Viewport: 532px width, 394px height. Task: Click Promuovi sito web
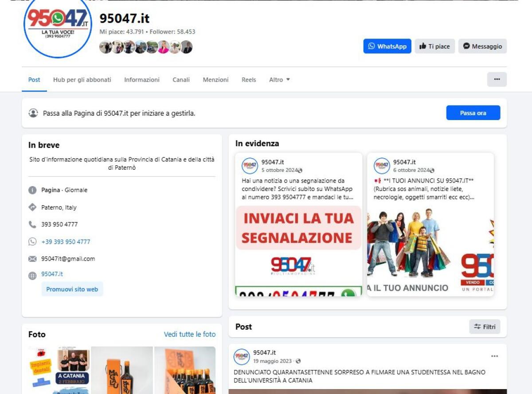(72, 289)
